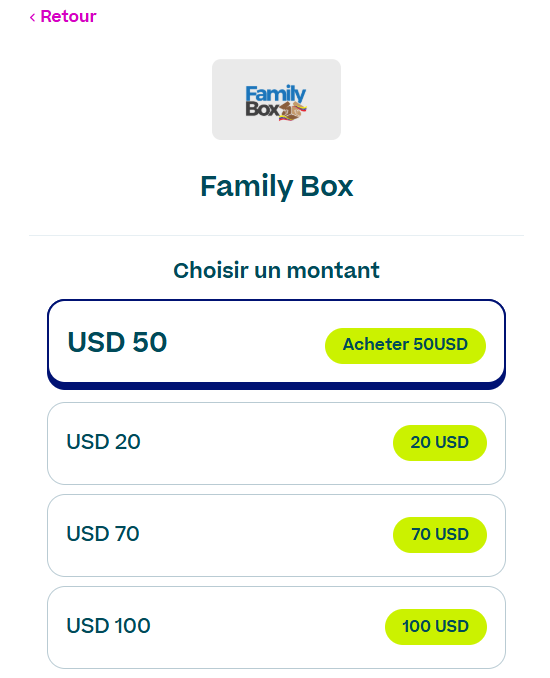Click the green 100 USD button
This screenshot has height=678, width=550.
pos(436,627)
